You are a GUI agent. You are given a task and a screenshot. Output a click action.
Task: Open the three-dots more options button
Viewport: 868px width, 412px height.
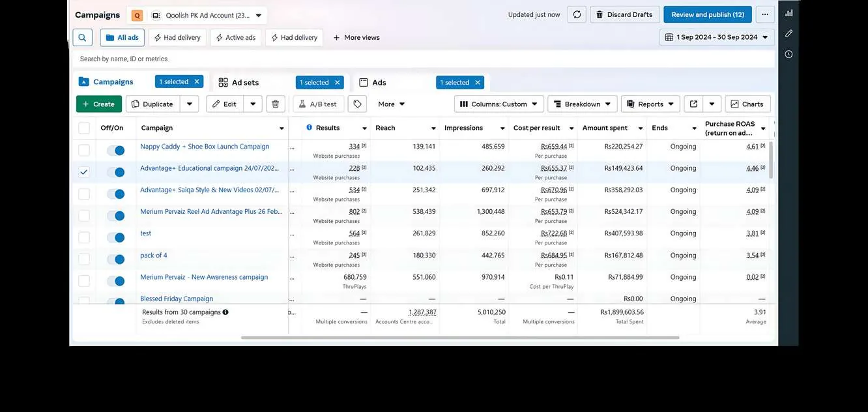point(765,14)
